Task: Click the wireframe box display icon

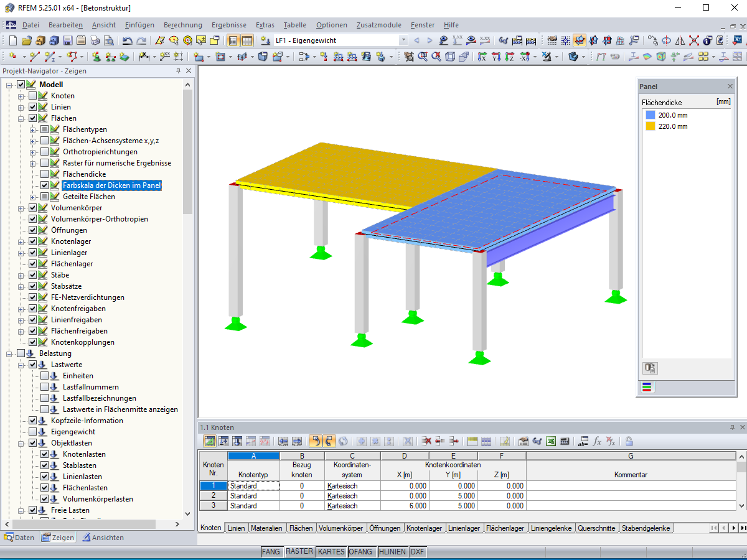Action: [449, 57]
